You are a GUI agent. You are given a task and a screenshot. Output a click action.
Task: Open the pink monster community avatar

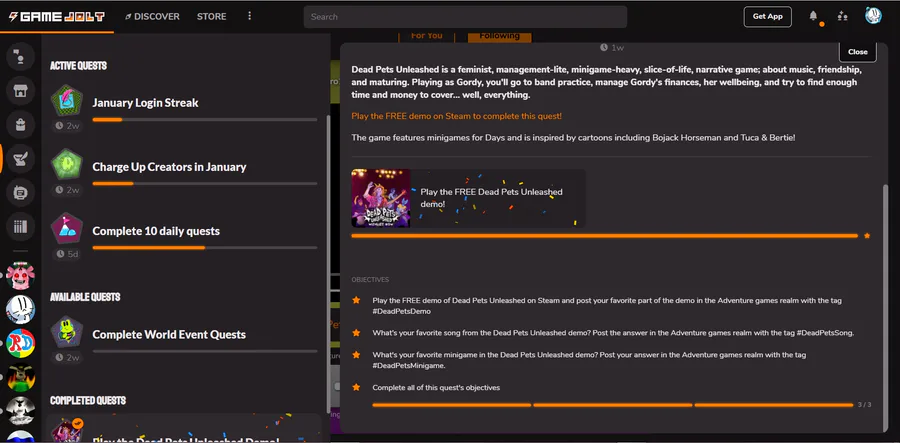tap(21, 276)
